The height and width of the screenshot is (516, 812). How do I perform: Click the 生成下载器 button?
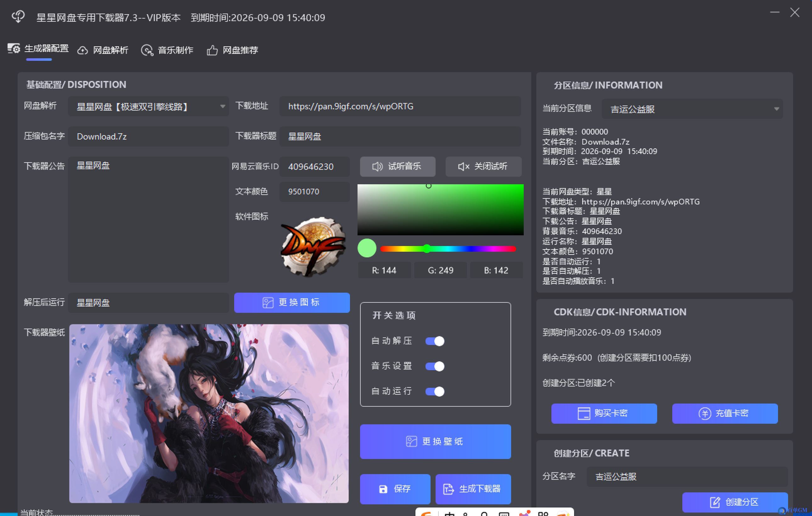point(473,489)
